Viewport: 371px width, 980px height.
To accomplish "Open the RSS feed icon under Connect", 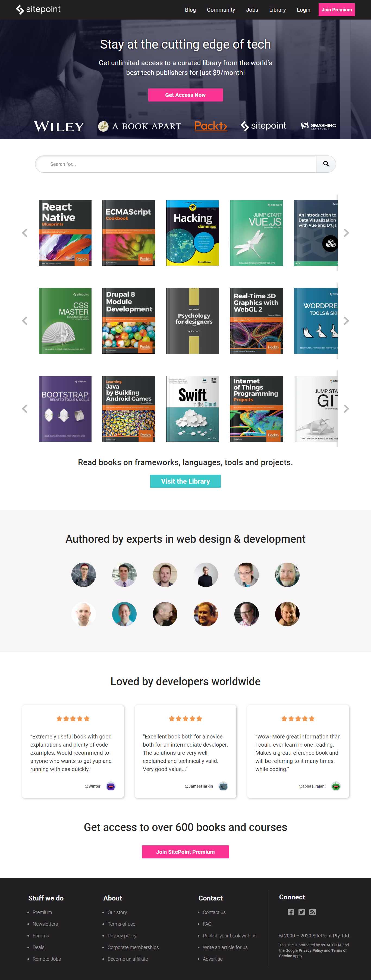I will (312, 912).
